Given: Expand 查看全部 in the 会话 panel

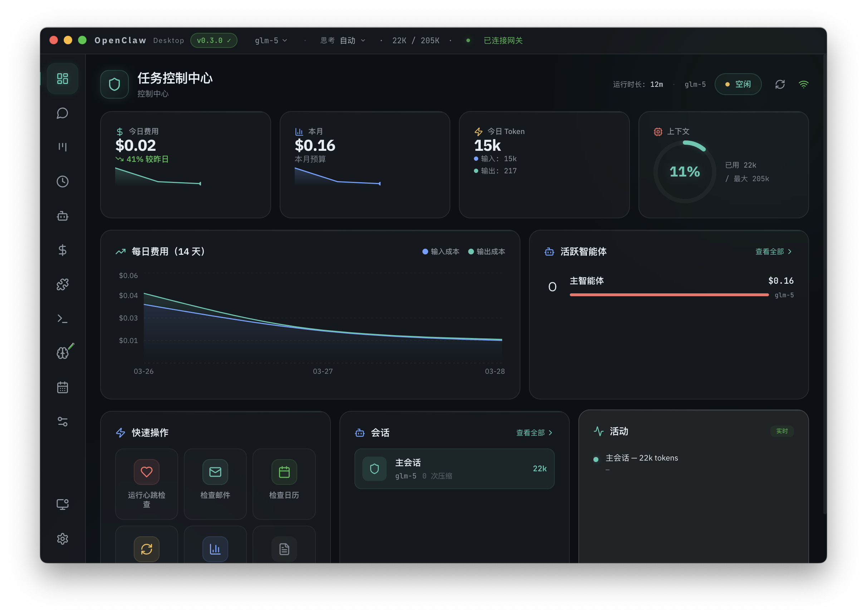Looking at the screenshot, I should coord(534,432).
